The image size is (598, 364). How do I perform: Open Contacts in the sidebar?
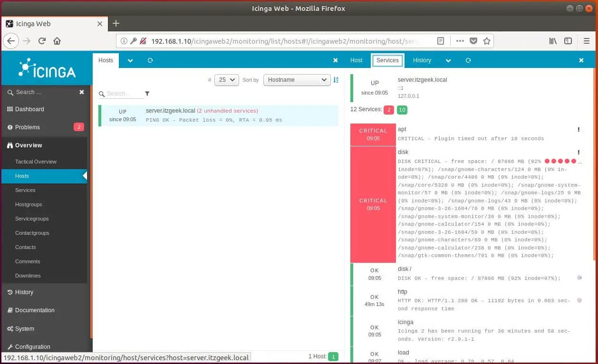point(25,247)
